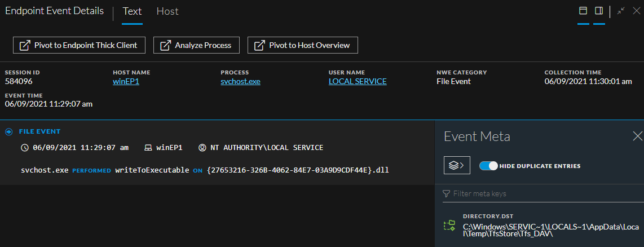
Task: Toggle the side panel layout icon
Action: pyautogui.click(x=599, y=11)
